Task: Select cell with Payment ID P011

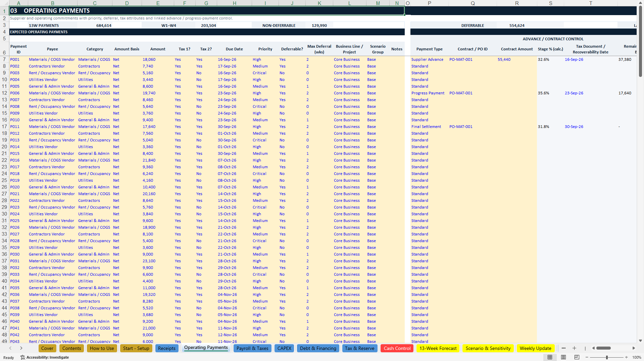Action: (x=18, y=127)
